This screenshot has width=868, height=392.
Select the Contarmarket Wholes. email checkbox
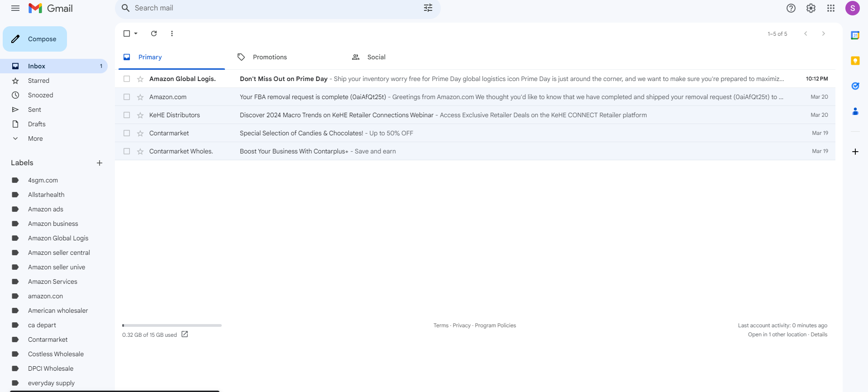[x=127, y=151]
